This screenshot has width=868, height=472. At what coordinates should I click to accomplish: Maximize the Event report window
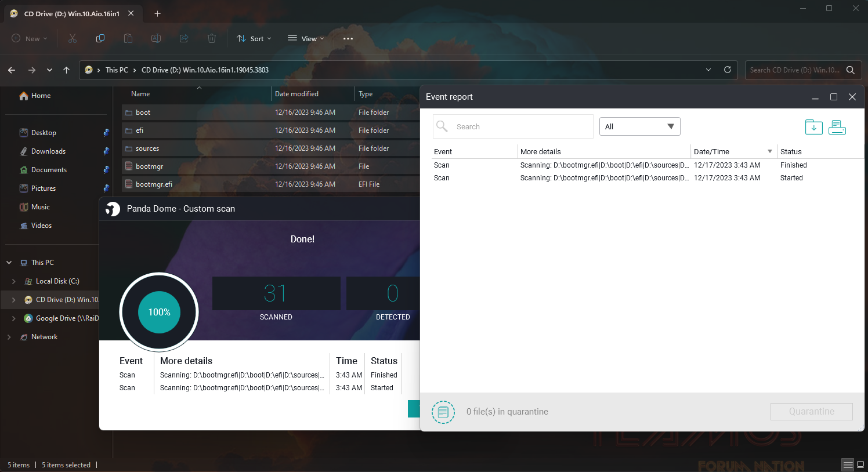pos(834,97)
